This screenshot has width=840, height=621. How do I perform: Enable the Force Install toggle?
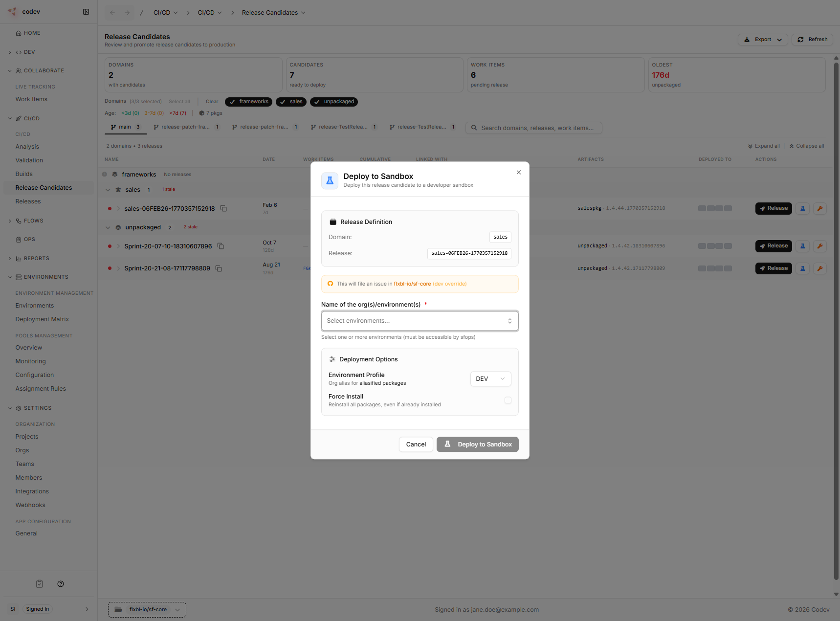pos(508,400)
